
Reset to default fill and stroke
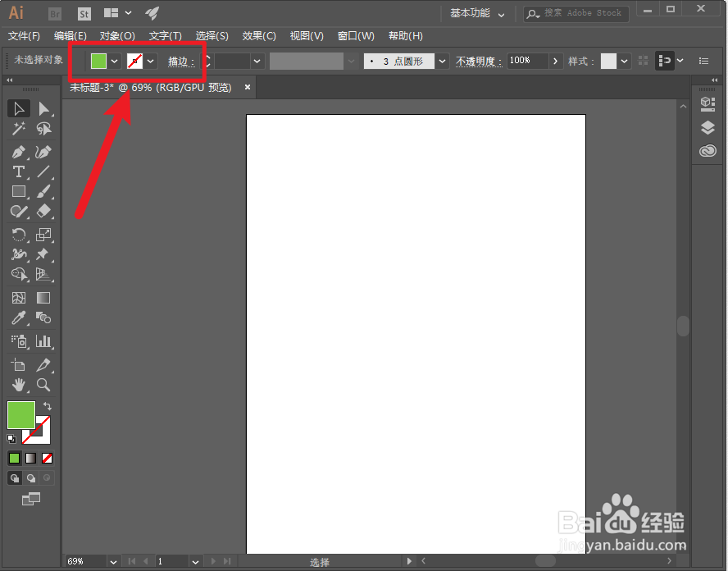(11, 439)
